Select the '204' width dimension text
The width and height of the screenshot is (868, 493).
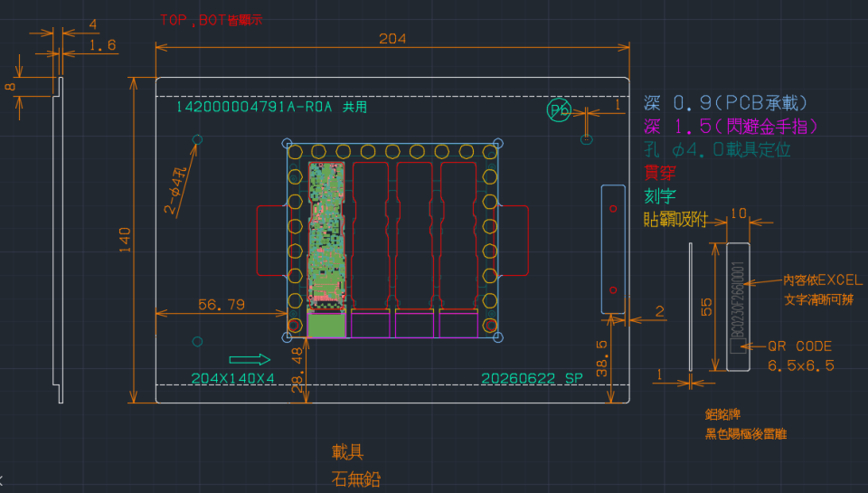(392, 39)
